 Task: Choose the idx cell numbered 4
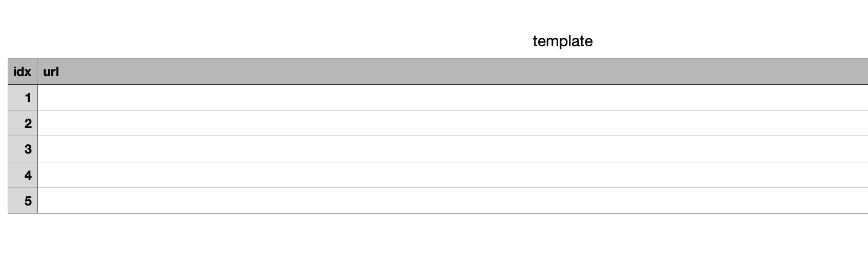[23, 175]
